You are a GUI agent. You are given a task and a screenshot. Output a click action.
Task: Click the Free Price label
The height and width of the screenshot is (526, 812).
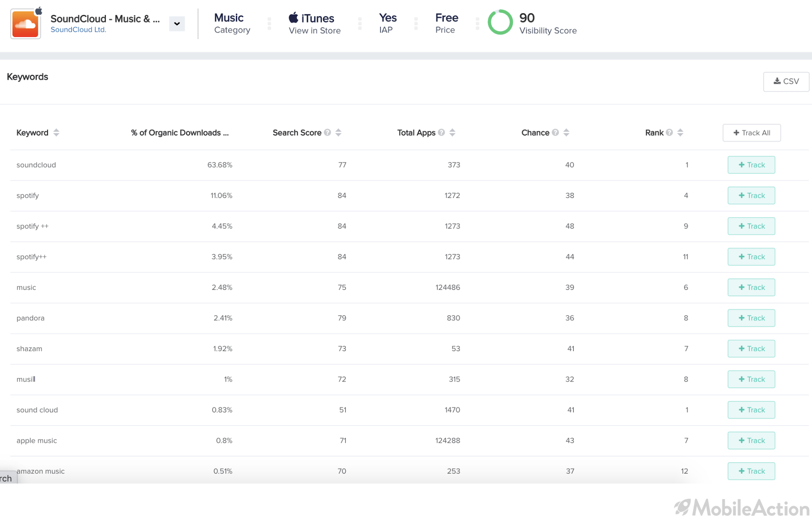[447, 23]
